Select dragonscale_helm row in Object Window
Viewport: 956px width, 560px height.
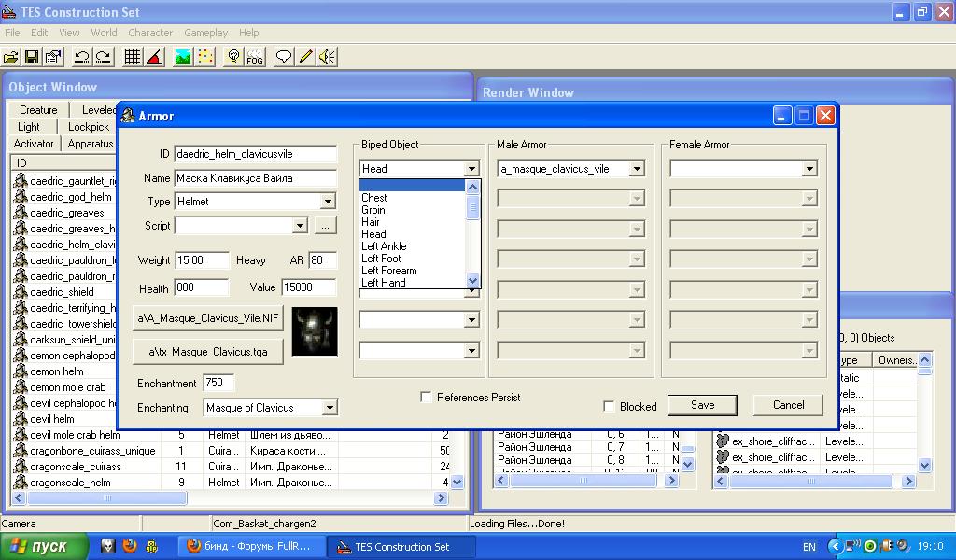point(232,483)
